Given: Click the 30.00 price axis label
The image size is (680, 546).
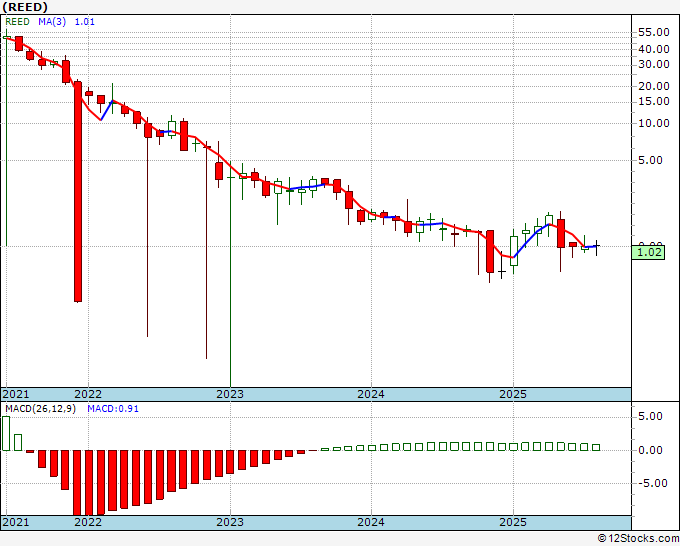Looking at the screenshot, I should (x=654, y=64).
